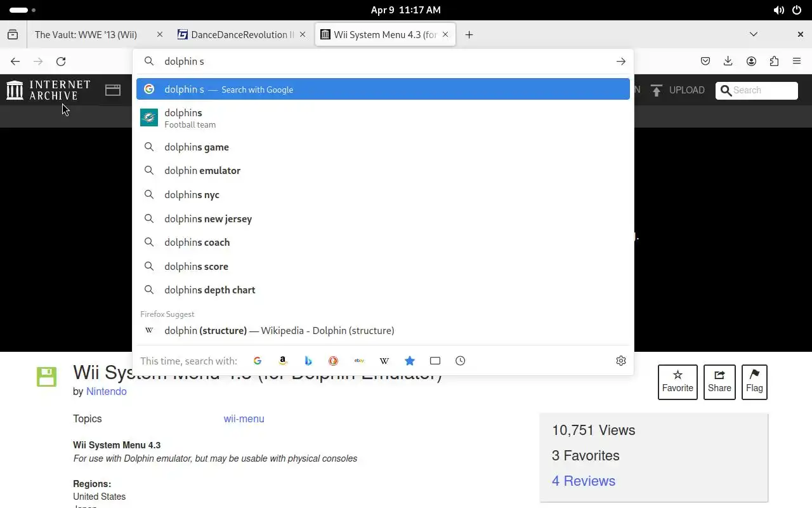The width and height of the screenshot is (812, 508).
Task: Click the Upload button
Action: tap(678, 90)
